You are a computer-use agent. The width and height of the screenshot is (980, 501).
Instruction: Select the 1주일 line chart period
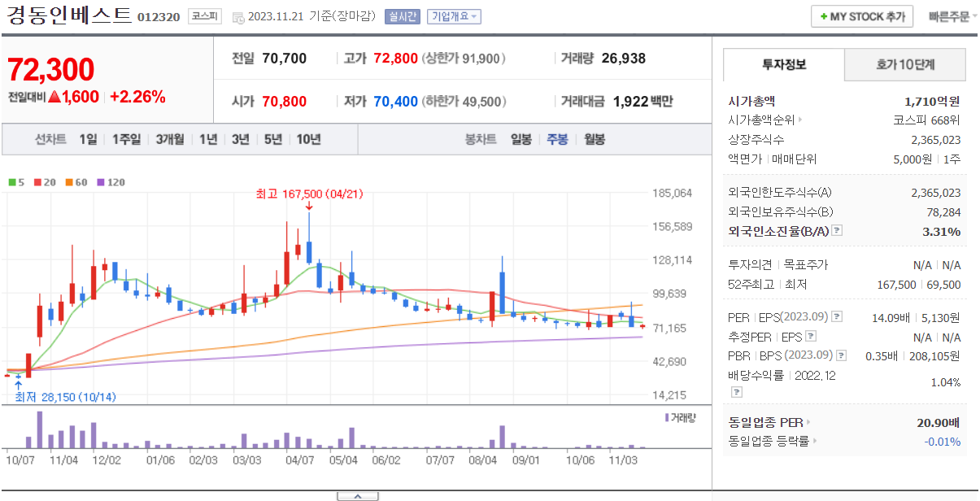point(126,139)
